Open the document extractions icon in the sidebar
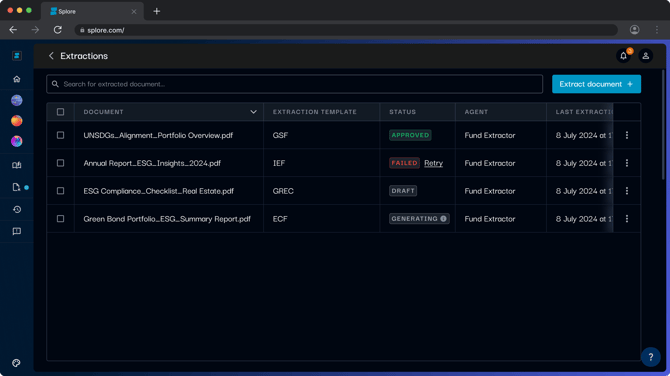This screenshot has width=670, height=376. tap(17, 187)
